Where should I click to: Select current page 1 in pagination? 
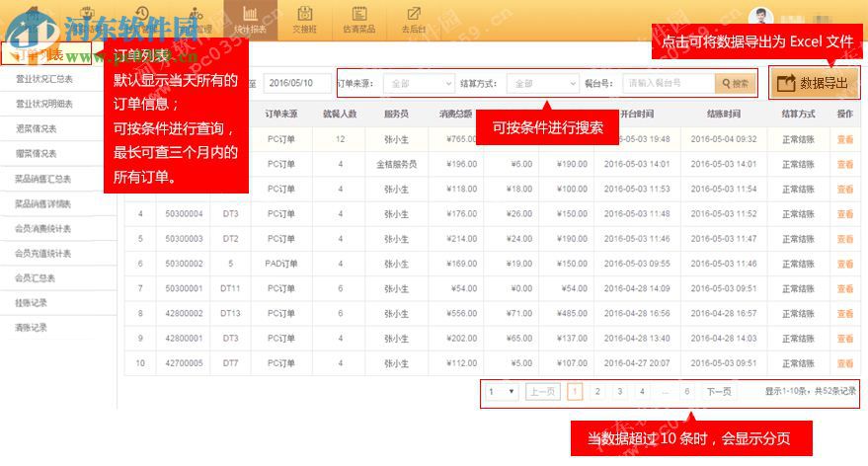(575, 392)
